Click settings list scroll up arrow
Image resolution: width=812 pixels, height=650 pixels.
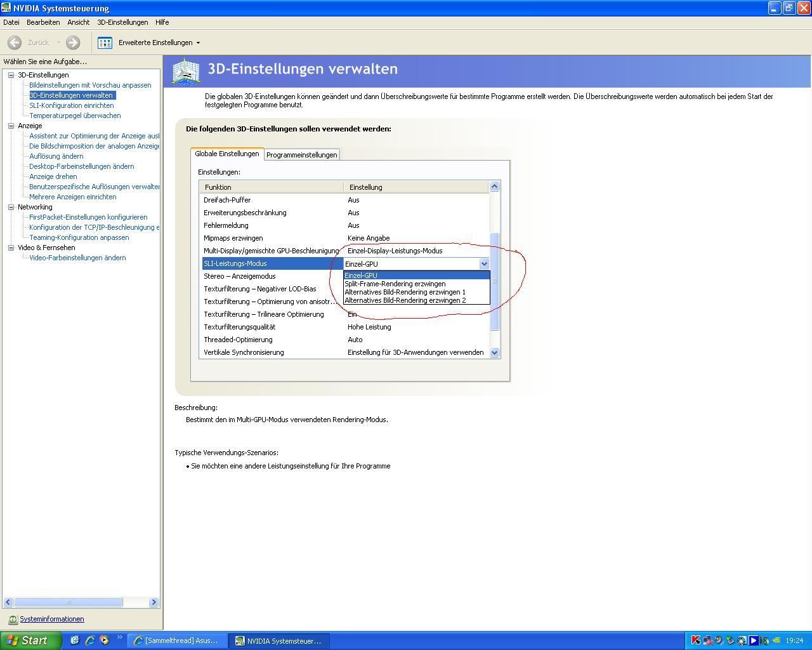coord(495,187)
